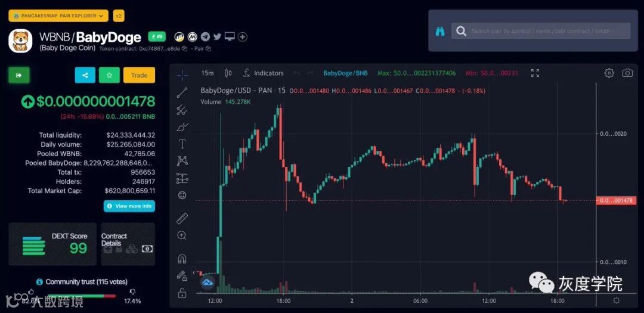Open chart settings gear
This screenshot has width=644, height=313.
(609, 73)
